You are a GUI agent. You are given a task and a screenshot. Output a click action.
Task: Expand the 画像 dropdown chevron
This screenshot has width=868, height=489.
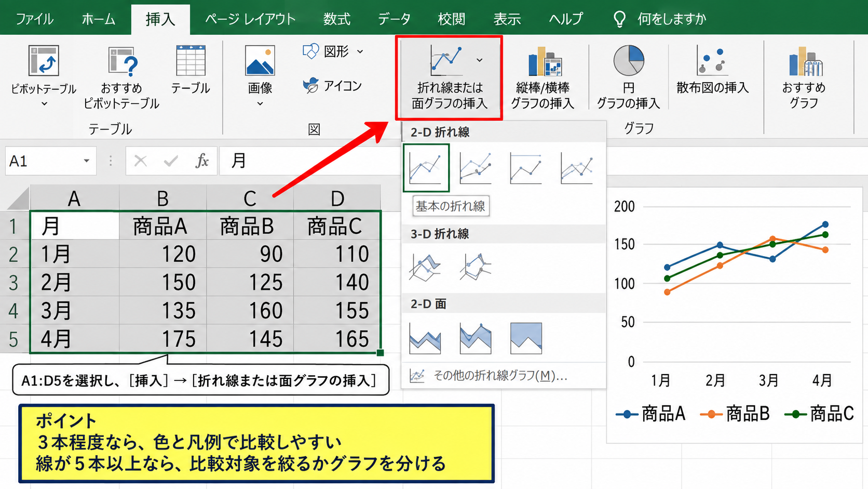tap(260, 104)
